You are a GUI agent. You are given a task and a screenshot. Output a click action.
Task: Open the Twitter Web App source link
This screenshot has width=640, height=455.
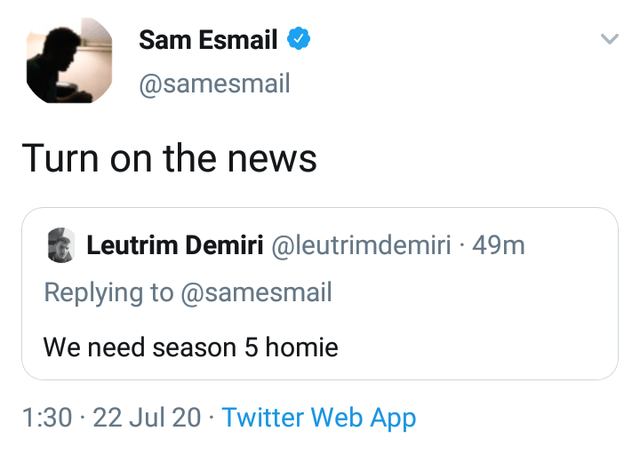click(x=319, y=418)
